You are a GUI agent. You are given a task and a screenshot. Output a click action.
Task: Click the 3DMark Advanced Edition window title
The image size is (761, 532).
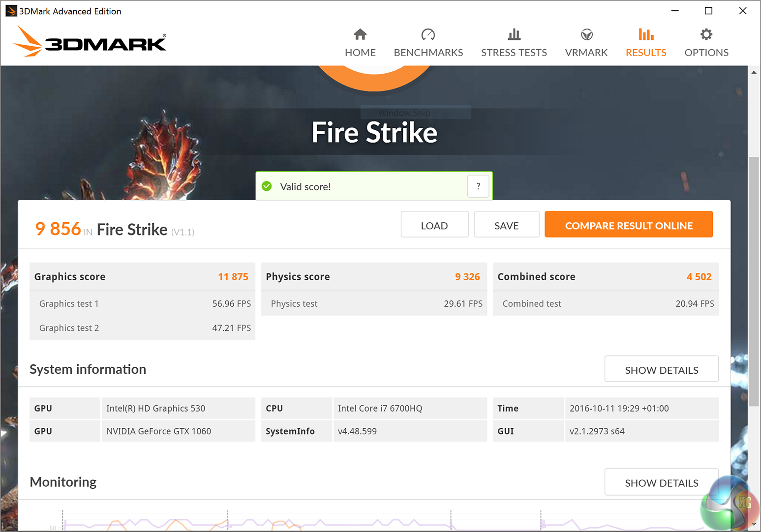(70, 11)
